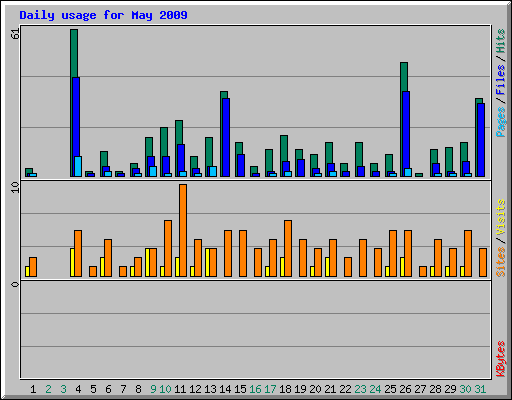Viewport: 512px width, 400px height.
Task: Select day label "12" on the x-axis
Action: pyautogui.click(x=195, y=389)
